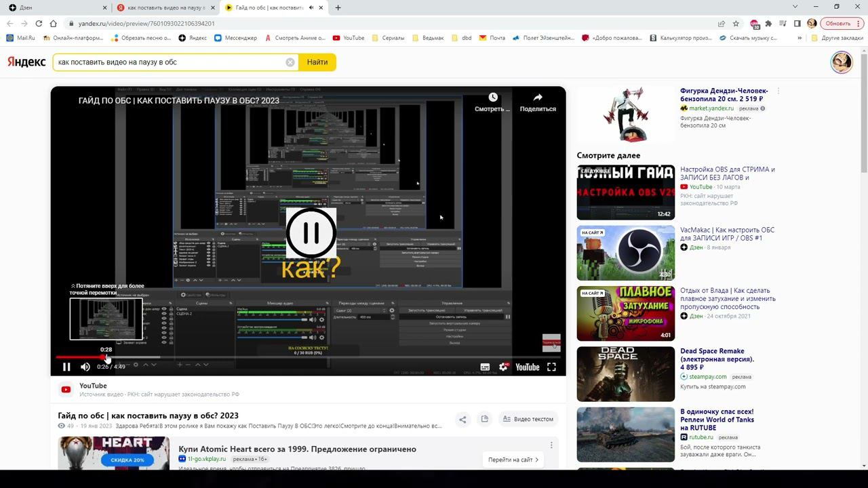868x488 pixels.
Task: Open the dbd bookmarks folder
Action: click(x=461, y=38)
